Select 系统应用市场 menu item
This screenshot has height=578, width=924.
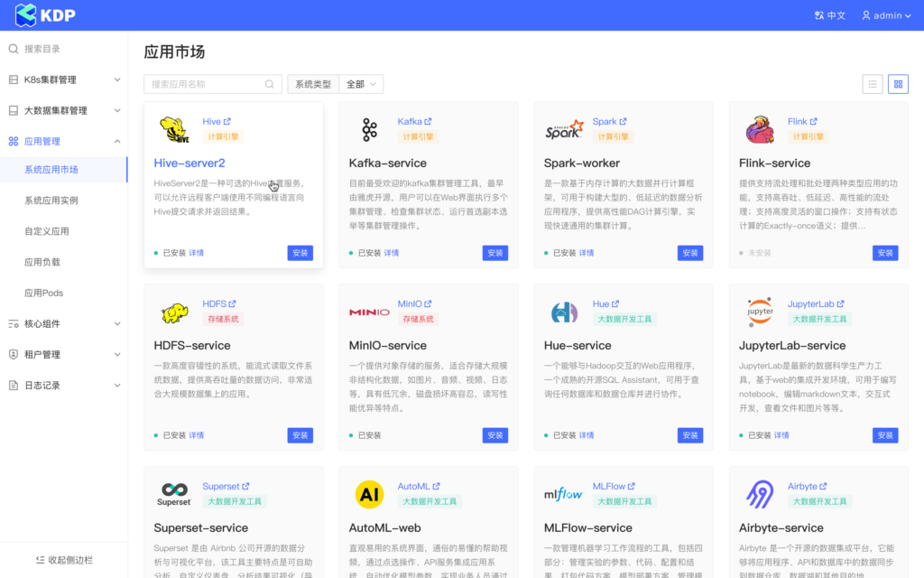click(x=64, y=169)
